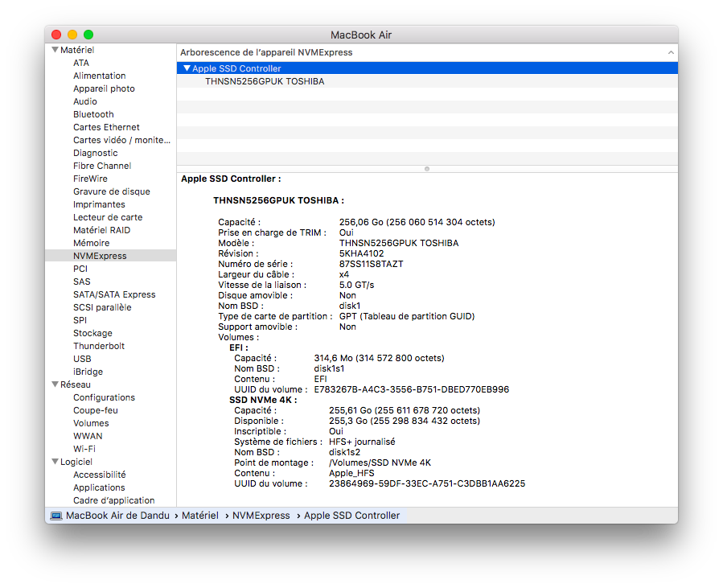723x588 pixels.
Task: Click 'Apple SSD Controller' breadcrumb in path bar
Action: pos(351,516)
